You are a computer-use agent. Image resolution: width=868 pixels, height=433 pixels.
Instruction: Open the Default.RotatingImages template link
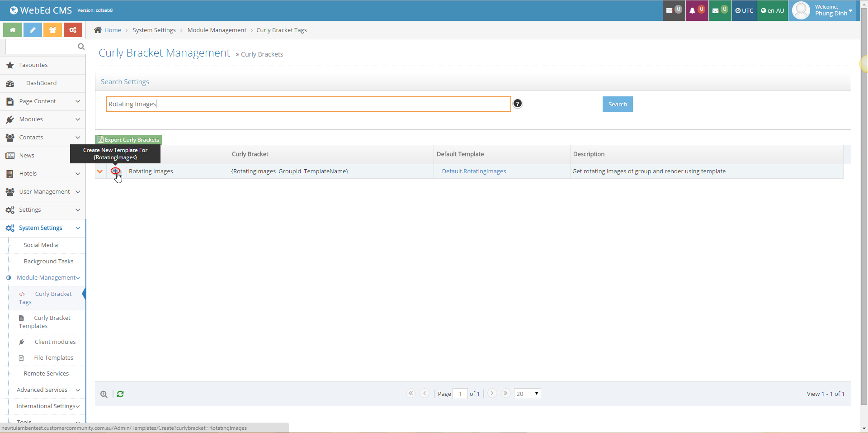(x=474, y=171)
